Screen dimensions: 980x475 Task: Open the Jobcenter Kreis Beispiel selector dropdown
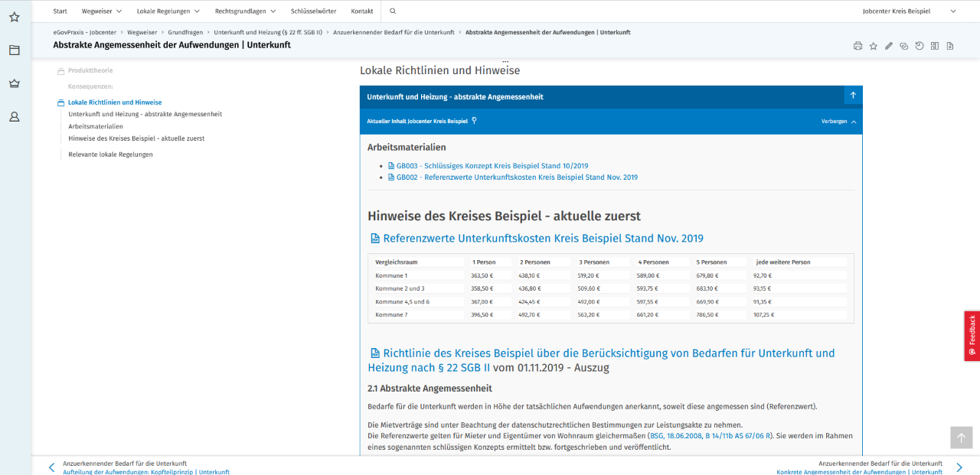[x=909, y=11]
